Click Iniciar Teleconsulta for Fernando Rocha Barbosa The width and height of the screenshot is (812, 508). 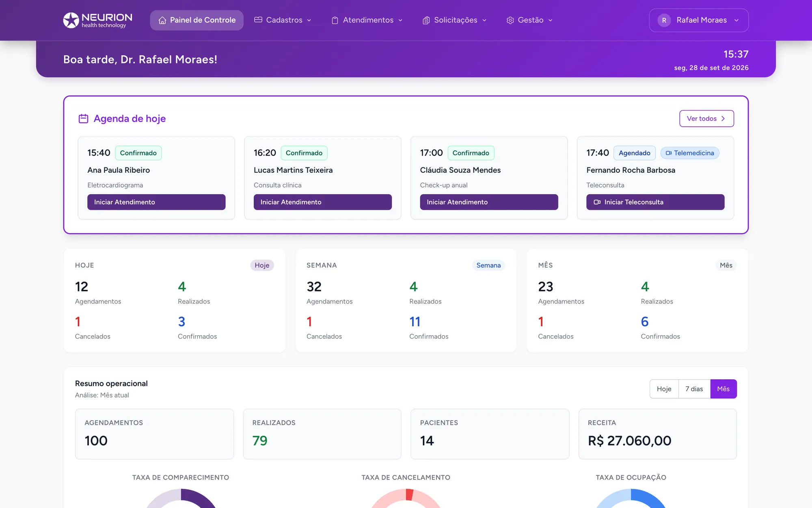click(655, 202)
